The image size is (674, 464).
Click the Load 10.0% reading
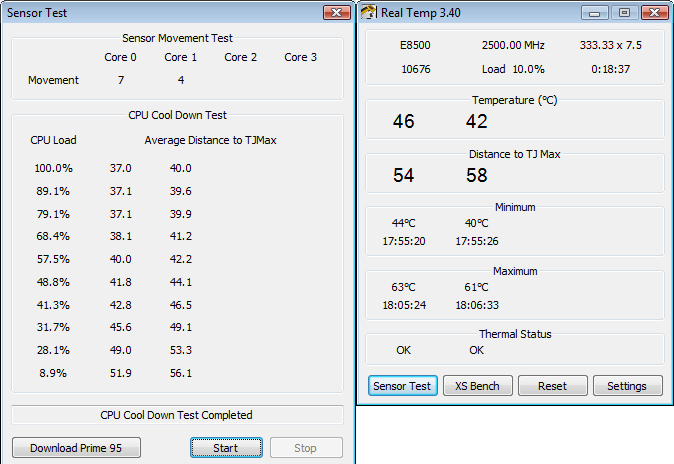click(x=513, y=69)
